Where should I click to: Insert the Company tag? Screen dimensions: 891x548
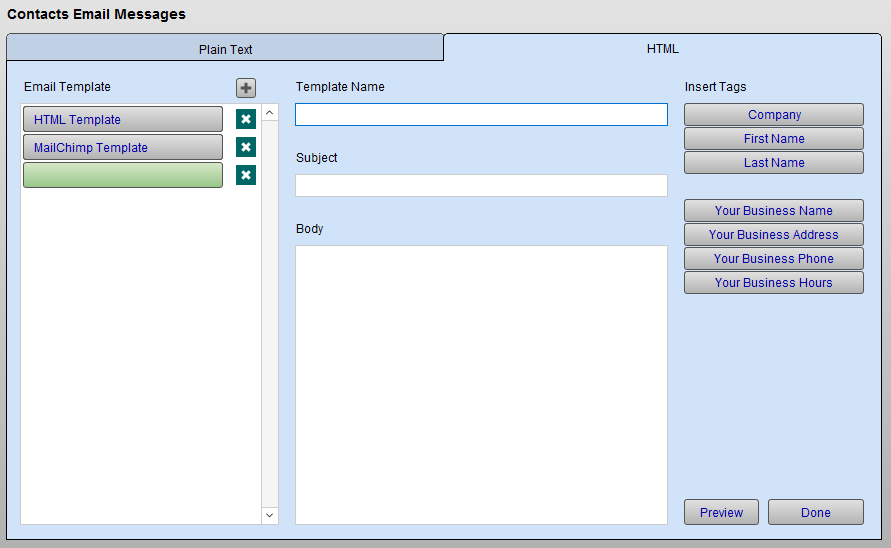click(x=773, y=115)
